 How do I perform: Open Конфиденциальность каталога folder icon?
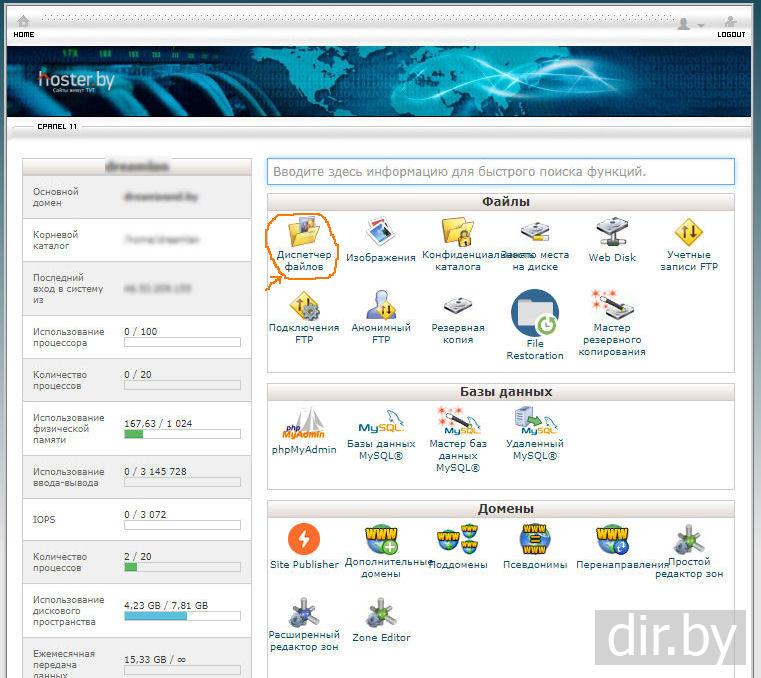tap(457, 232)
